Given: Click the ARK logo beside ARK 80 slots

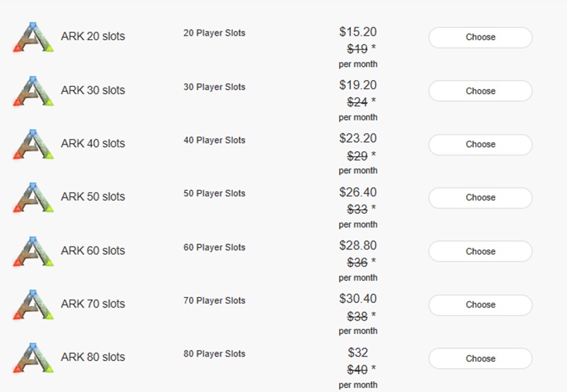Looking at the screenshot, I should tap(33, 357).
